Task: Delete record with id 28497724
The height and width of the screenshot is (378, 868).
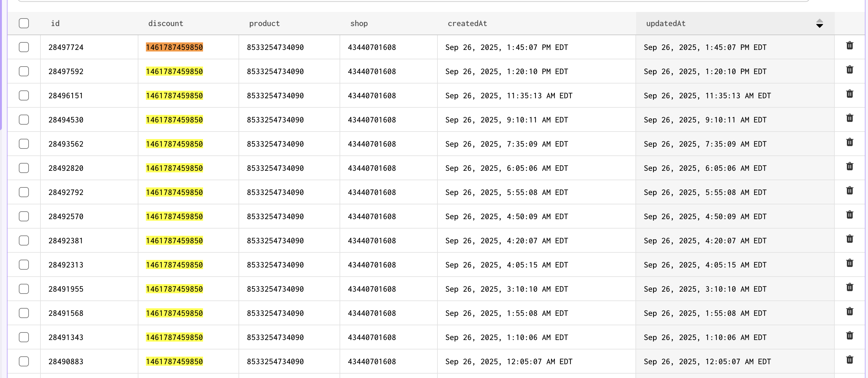Action: tap(849, 46)
